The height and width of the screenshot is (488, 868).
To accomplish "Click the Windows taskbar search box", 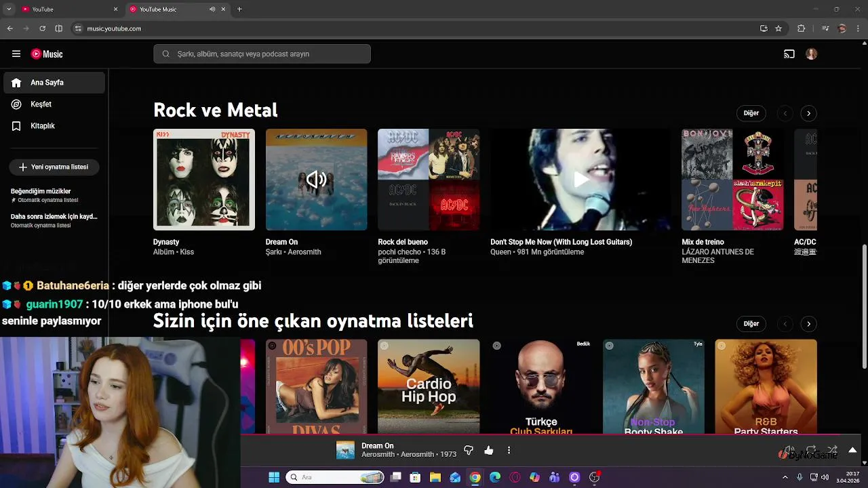I will (x=335, y=477).
